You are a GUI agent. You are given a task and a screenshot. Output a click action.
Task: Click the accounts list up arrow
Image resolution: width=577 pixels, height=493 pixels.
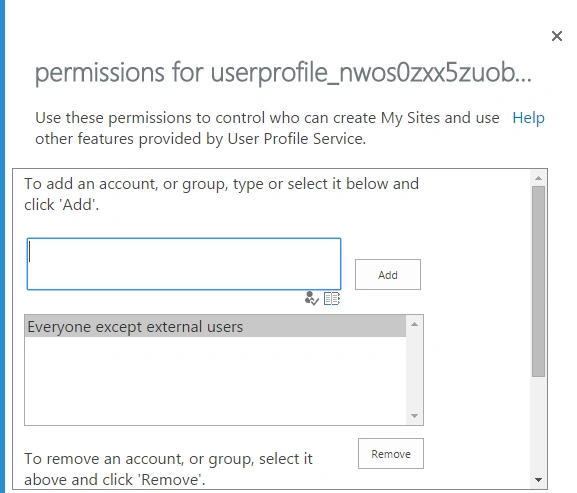[414, 324]
